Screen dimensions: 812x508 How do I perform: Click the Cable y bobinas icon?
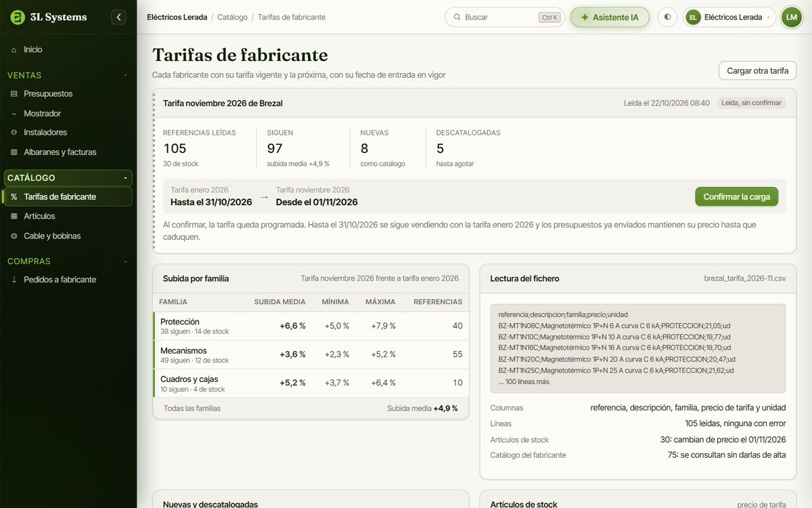click(14, 236)
